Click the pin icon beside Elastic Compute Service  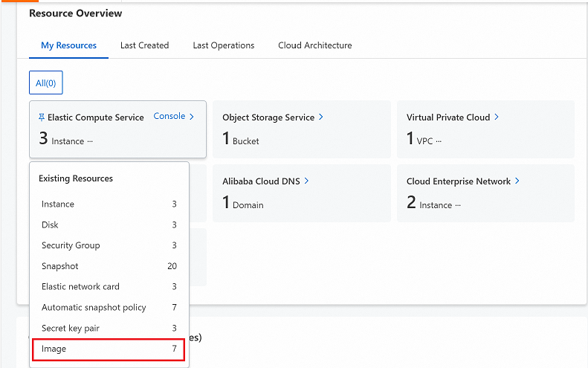(x=42, y=117)
